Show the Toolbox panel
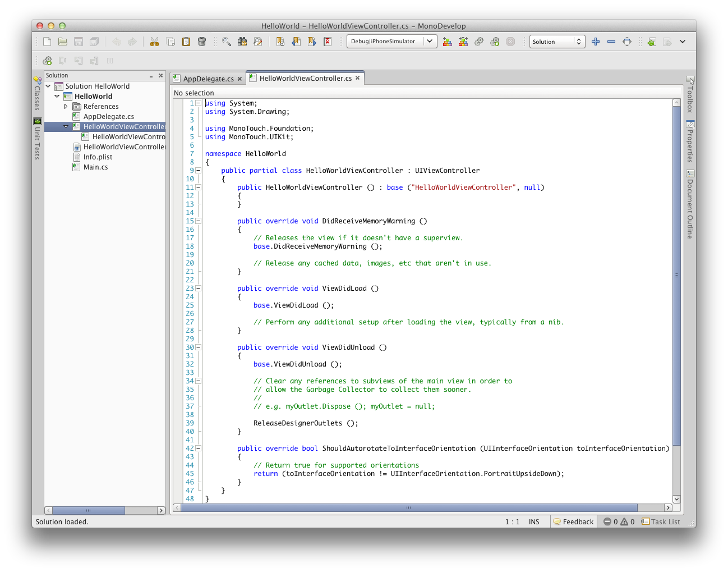Image resolution: width=728 pixels, height=572 pixels. tap(690, 98)
